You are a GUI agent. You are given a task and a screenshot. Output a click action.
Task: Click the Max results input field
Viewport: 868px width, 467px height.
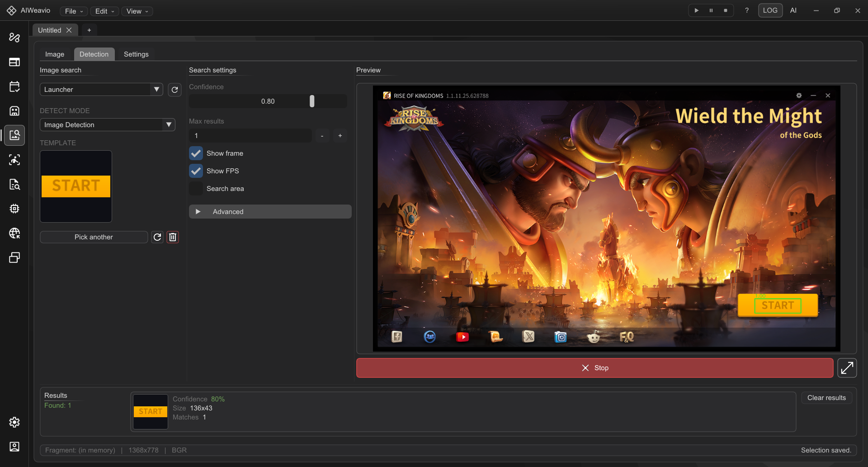coord(250,136)
